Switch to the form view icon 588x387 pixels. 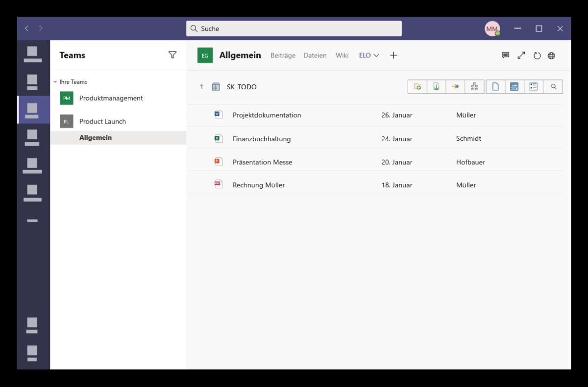coord(514,87)
